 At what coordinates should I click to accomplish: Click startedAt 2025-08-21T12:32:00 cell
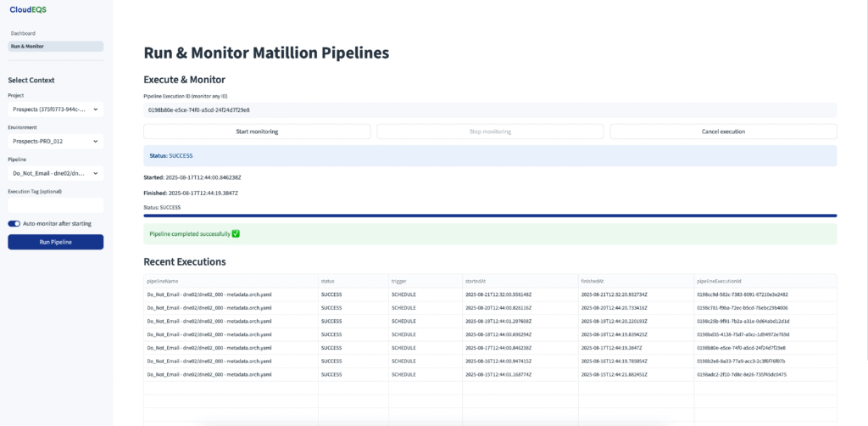(520, 294)
